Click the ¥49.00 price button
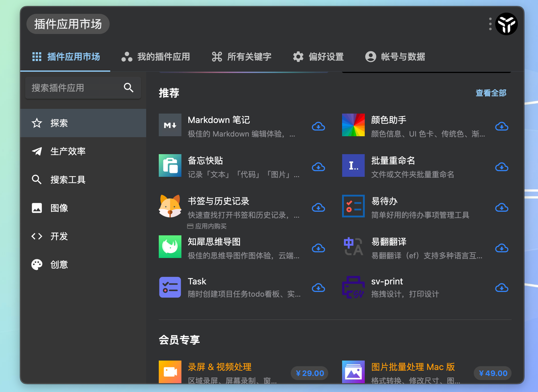Viewport: 538px width, 392px height. [492, 373]
